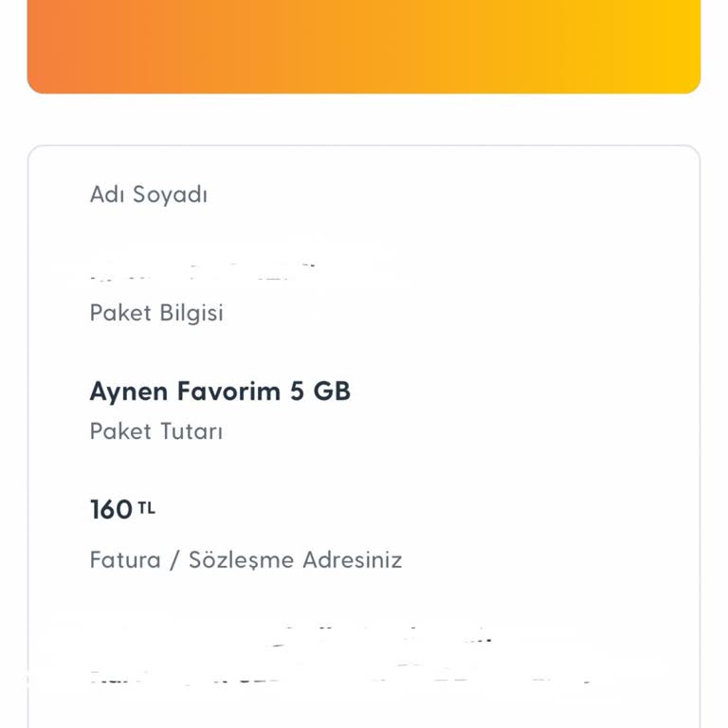Viewport: 728px width, 728px height.
Task: Click the word "Aynen" in package name
Action: pyautogui.click(x=128, y=391)
